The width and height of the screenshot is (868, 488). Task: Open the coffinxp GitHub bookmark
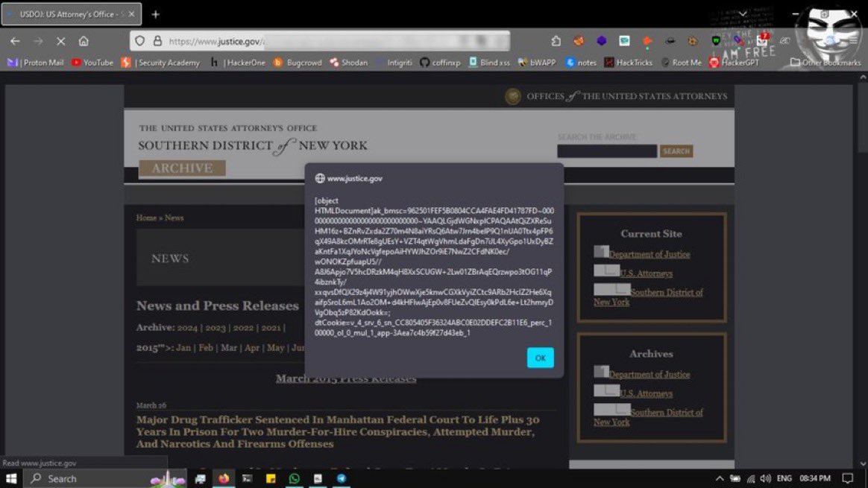click(440, 63)
